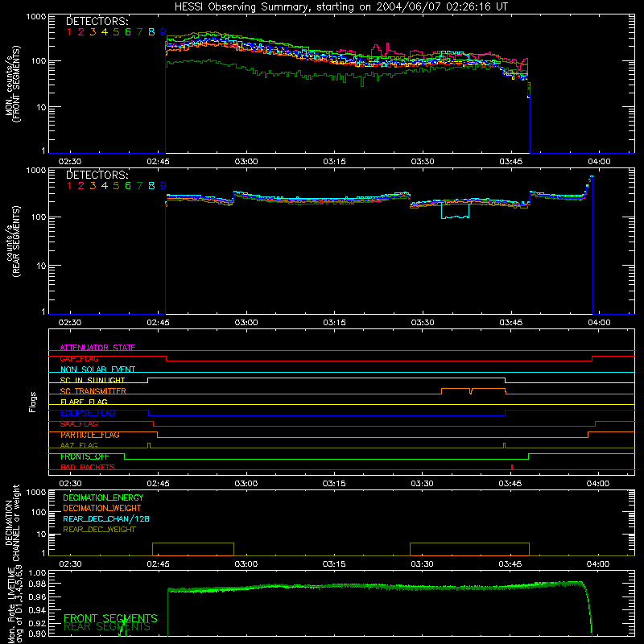Click the MON. counts/s (FRONT SEGMENTS) axis label
The height and width of the screenshot is (644, 644).
(x=12, y=84)
